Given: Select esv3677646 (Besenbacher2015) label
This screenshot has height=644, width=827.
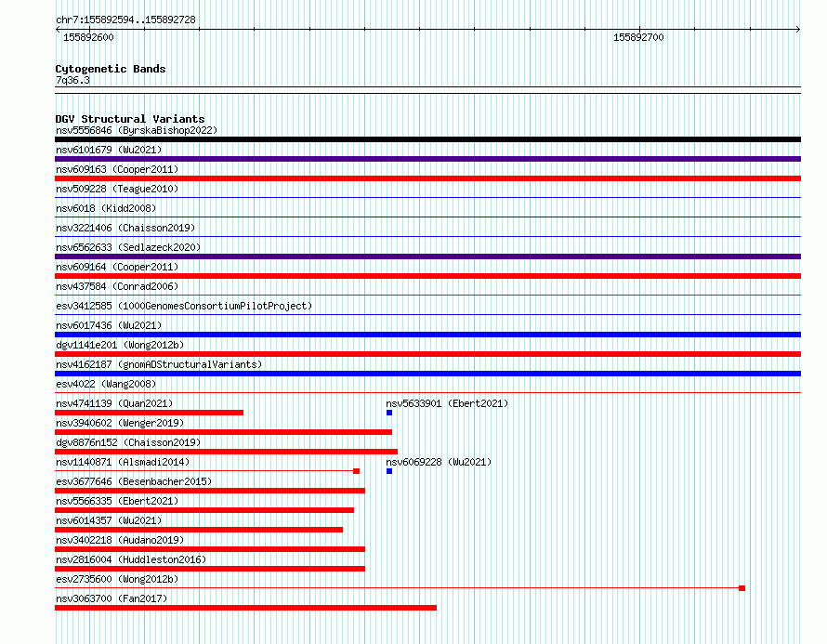Looking at the screenshot, I should coord(134,481).
